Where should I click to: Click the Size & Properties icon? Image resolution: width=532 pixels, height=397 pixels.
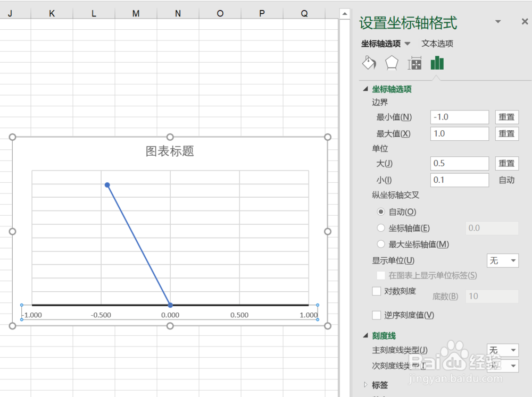(414, 63)
